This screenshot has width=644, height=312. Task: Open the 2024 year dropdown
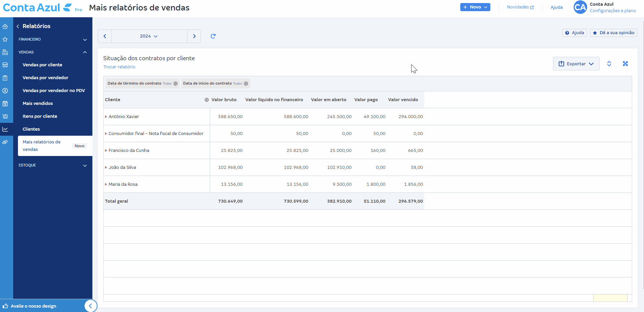click(149, 36)
